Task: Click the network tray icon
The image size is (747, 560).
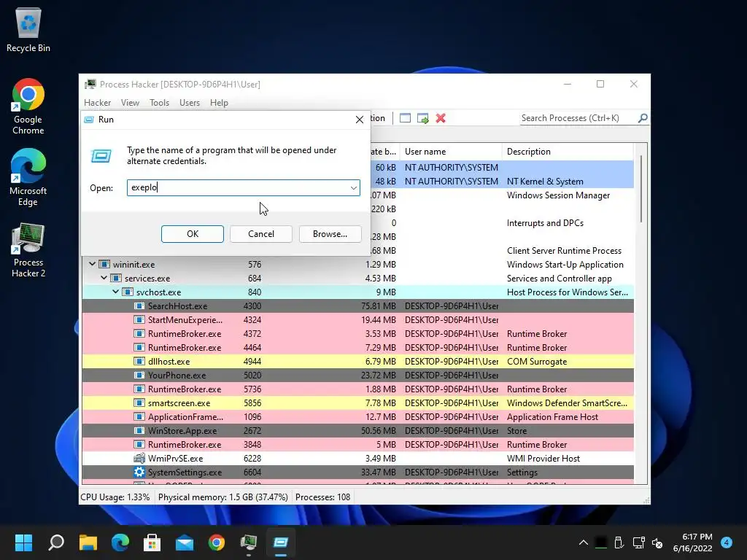Action: 639,542
